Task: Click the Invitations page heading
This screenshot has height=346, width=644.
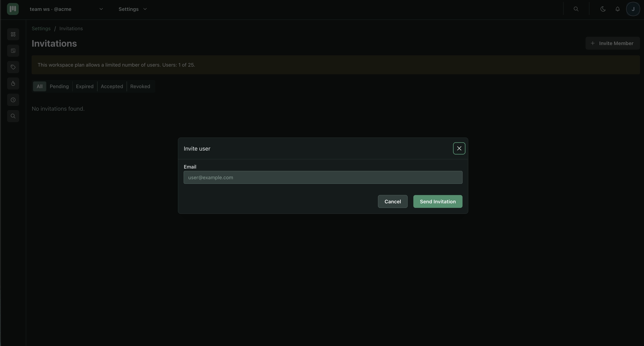Action: point(54,43)
